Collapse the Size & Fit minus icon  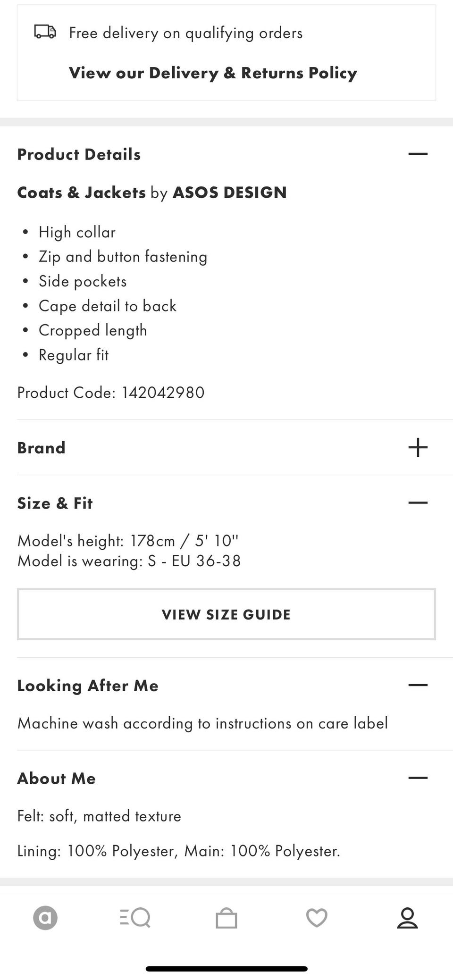click(418, 503)
